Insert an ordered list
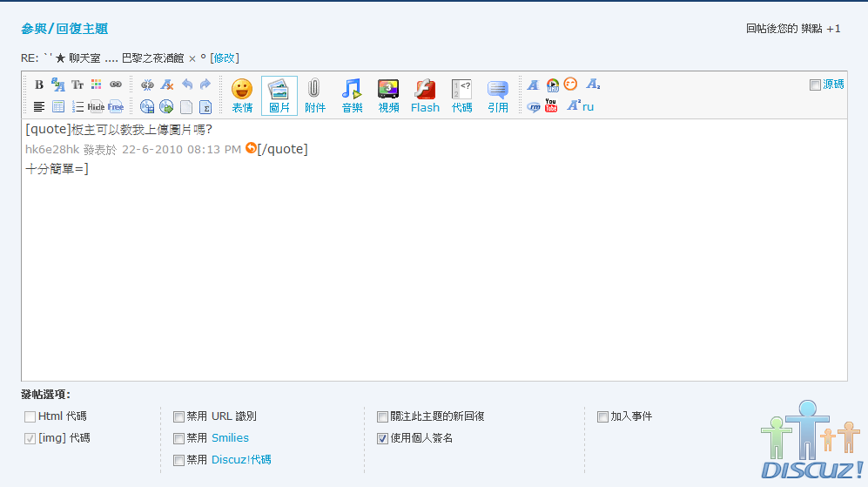 click(x=77, y=106)
